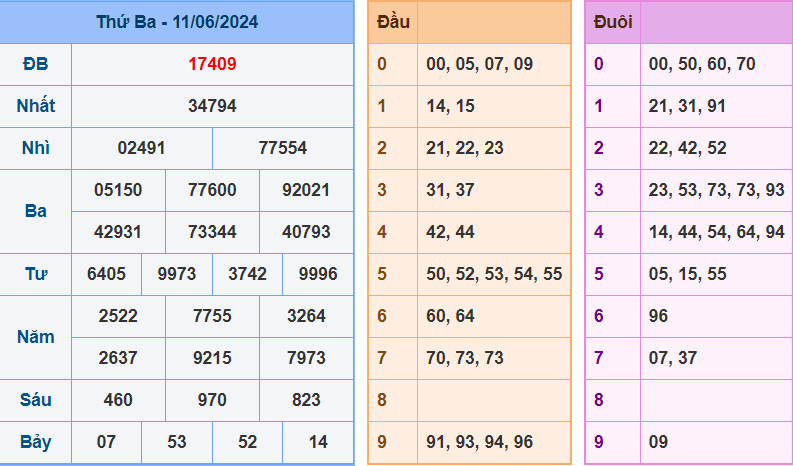The image size is (793, 466).
Task: Select sixth prize number 970
Action: click(212, 400)
